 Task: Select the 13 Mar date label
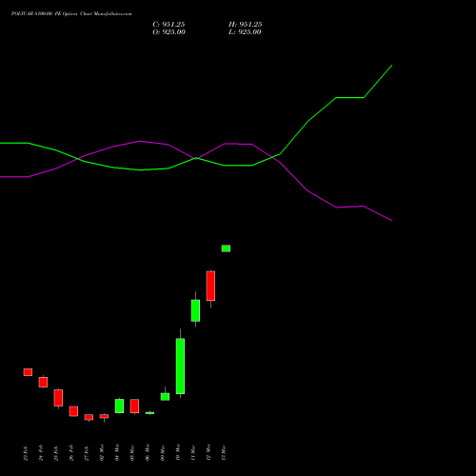tap(224, 452)
